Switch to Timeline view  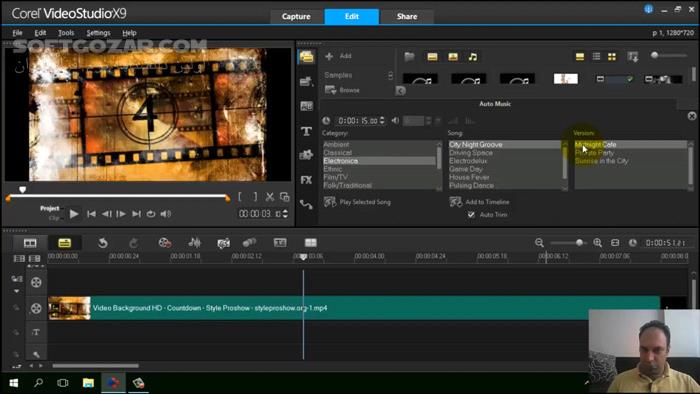65,243
